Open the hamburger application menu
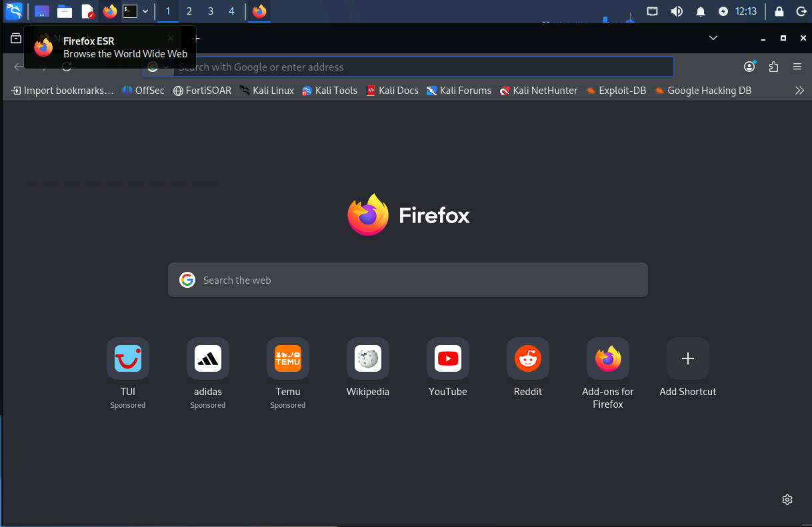This screenshot has height=527, width=812. [x=797, y=67]
